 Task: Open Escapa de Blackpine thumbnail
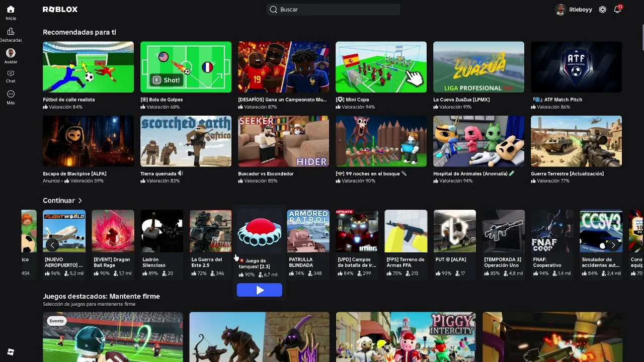88,141
